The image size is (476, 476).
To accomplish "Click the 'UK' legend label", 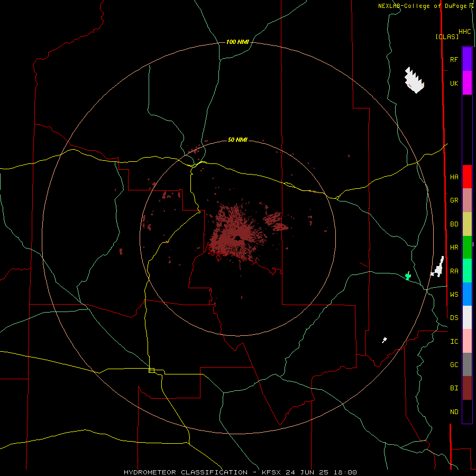I will pyautogui.click(x=454, y=83).
